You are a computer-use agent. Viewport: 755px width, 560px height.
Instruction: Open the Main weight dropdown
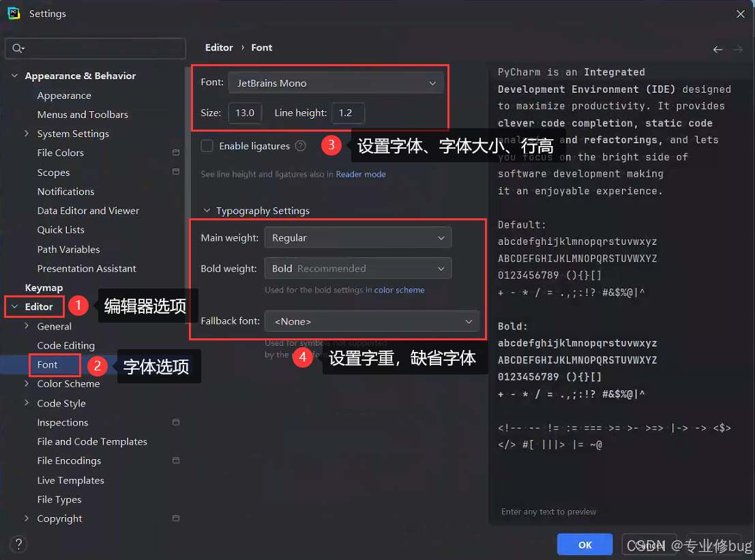(358, 238)
